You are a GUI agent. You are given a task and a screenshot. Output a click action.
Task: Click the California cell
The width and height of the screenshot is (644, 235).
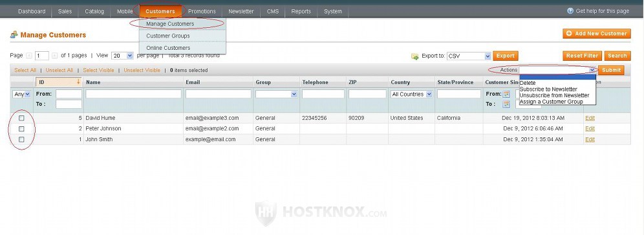(x=449, y=118)
